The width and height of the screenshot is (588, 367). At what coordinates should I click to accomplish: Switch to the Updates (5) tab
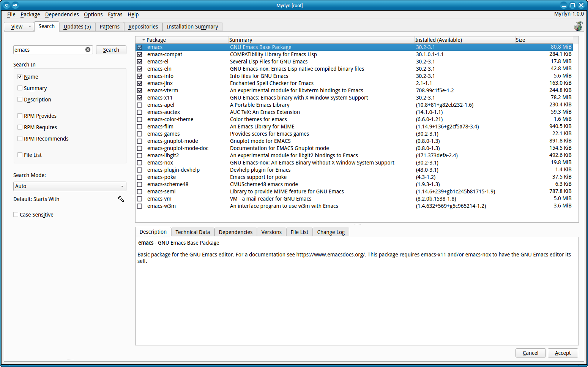(77, 27)
